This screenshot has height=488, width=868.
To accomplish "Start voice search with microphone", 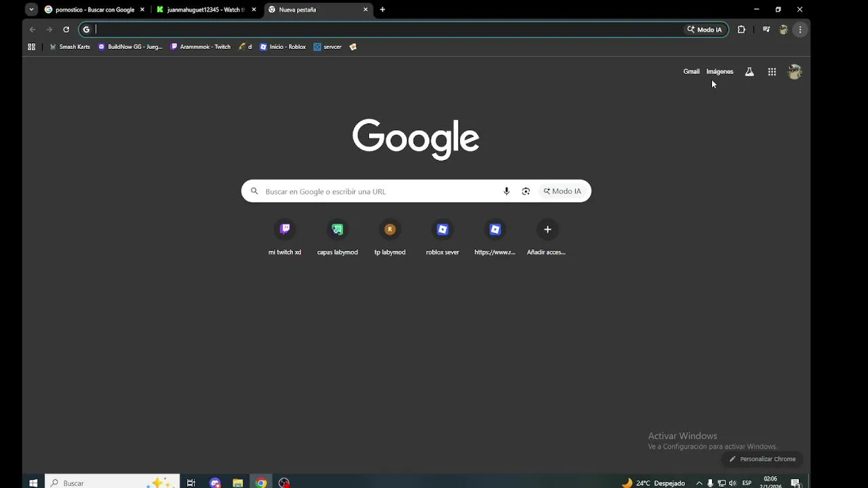I will [x=507, y=191].
